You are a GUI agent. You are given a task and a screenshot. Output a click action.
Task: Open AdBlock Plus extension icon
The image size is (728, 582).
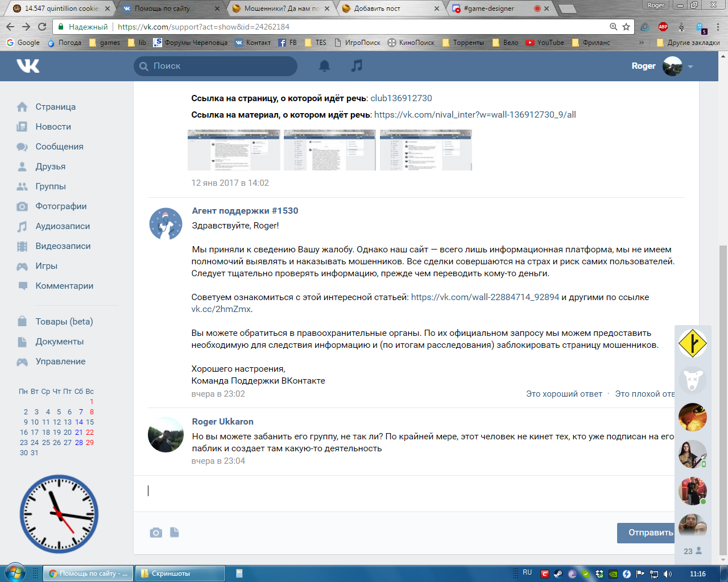click(x=663, y=27)
